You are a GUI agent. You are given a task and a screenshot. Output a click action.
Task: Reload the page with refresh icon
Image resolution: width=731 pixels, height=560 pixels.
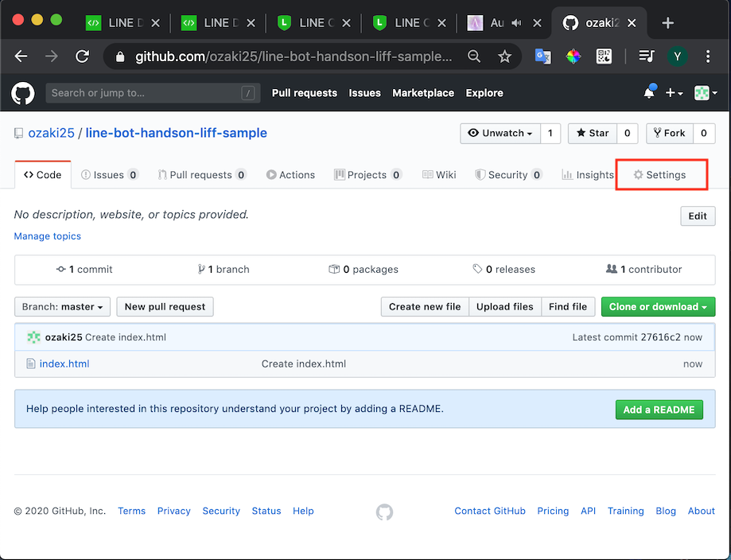click(x=83, y=57)
